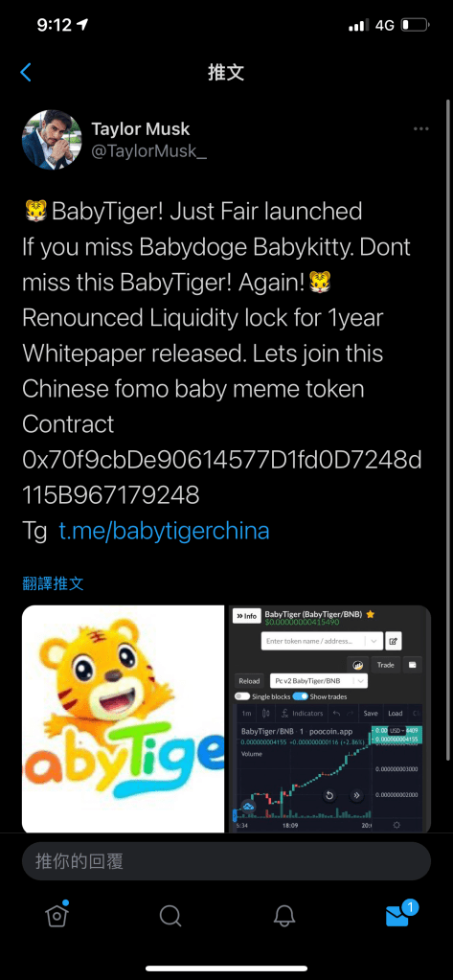This screenshot has width=453, height=980.
Task: Open the poocoin chart screenshot image
Action: click(x=329, y=718)
